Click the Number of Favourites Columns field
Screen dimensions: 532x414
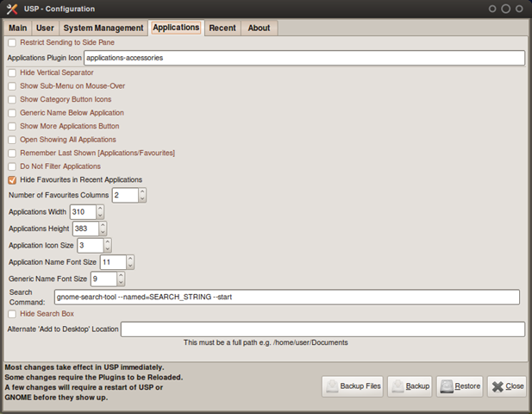[125, 195]
